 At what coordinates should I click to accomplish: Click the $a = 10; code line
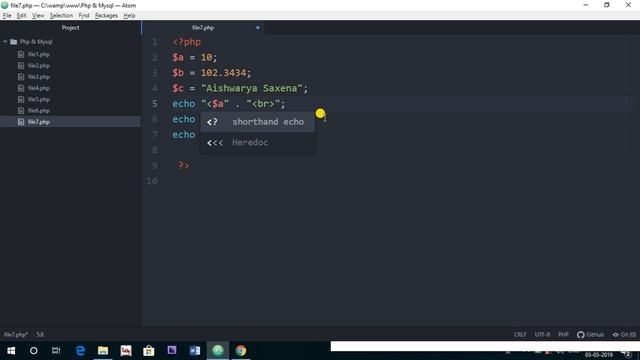195,57
